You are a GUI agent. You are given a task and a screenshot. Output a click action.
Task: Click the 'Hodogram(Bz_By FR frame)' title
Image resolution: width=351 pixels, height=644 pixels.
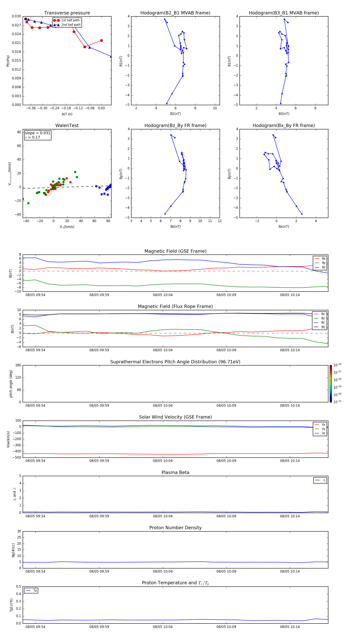(175, 125)
